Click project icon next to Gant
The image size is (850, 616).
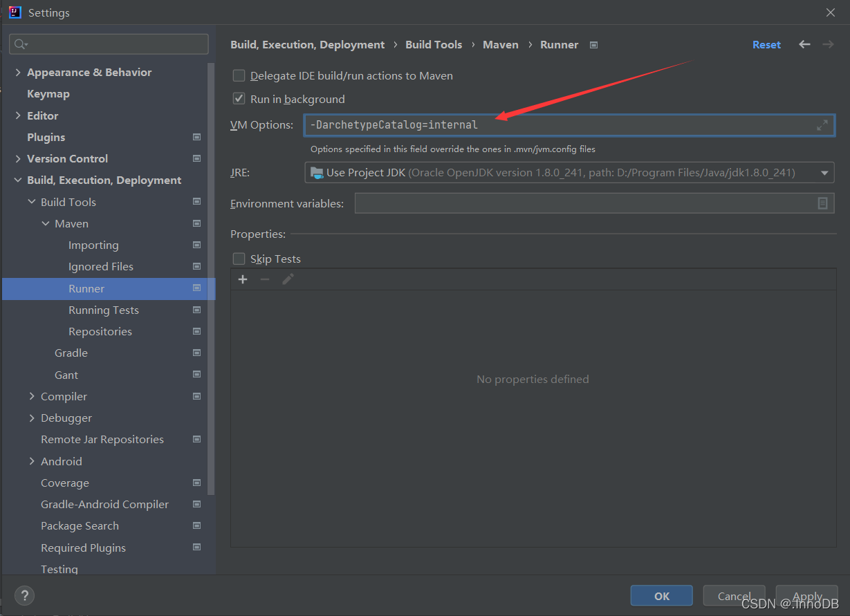click(196, 375)
